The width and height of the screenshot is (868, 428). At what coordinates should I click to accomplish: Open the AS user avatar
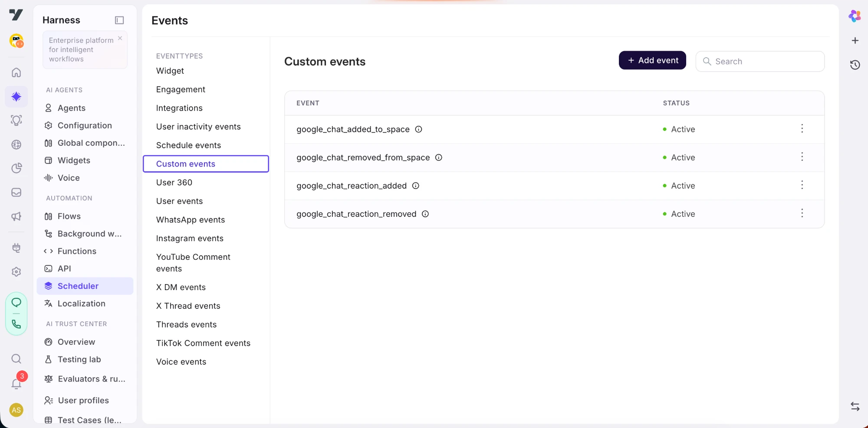16,410
